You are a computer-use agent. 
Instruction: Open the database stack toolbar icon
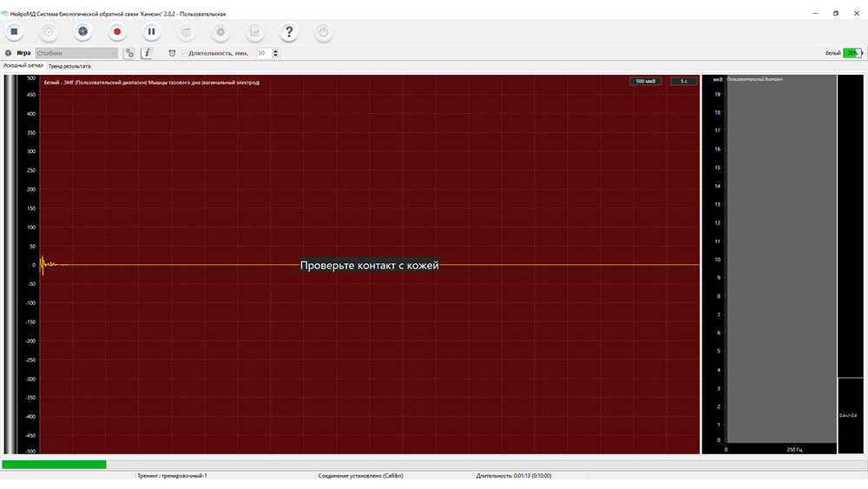[x=187, y=31]
